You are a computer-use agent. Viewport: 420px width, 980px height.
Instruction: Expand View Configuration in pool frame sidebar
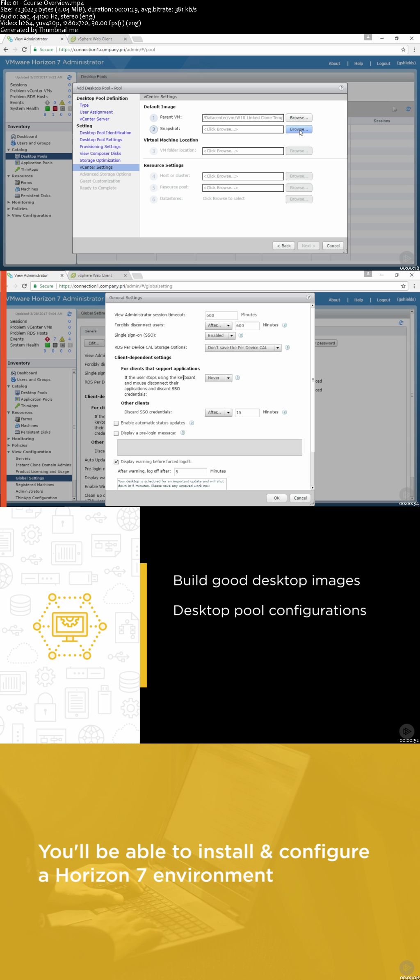(x=9, y=215)
